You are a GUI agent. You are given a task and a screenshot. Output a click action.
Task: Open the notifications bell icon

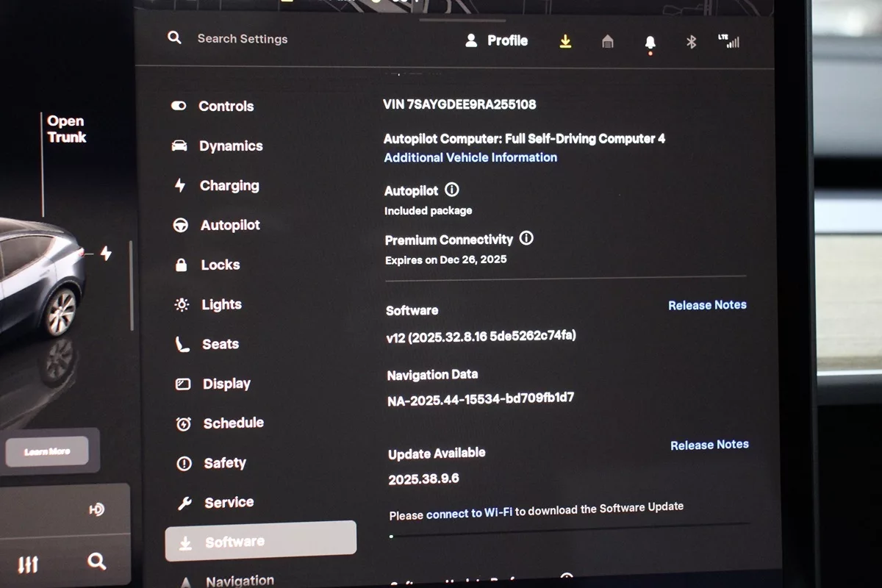pyautogui.click(x=650, y=43)
